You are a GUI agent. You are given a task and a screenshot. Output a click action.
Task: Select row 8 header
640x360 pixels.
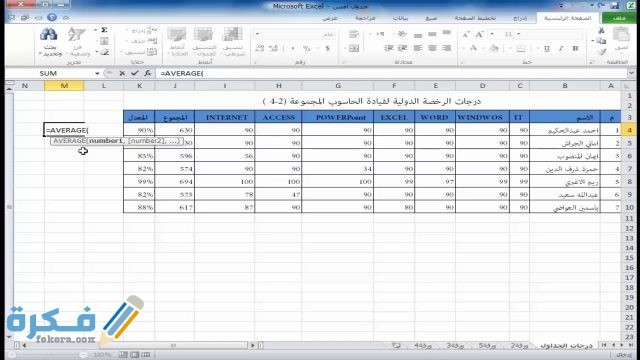[629, 182]
